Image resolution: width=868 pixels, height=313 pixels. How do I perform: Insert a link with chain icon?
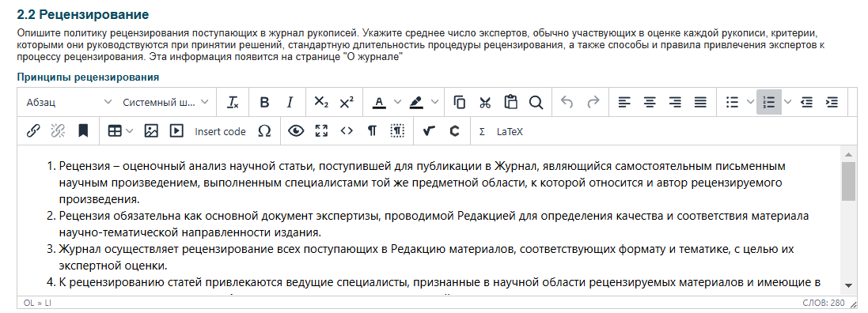tap(33, 131)
